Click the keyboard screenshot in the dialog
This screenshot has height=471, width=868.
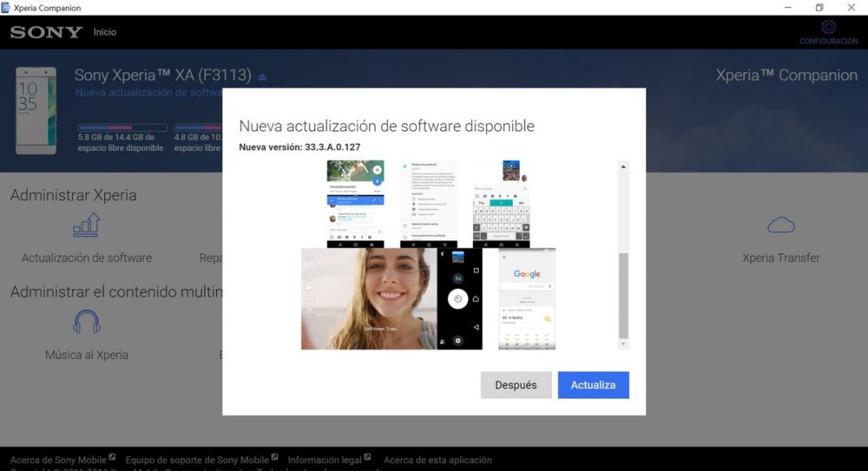[501, 204]
